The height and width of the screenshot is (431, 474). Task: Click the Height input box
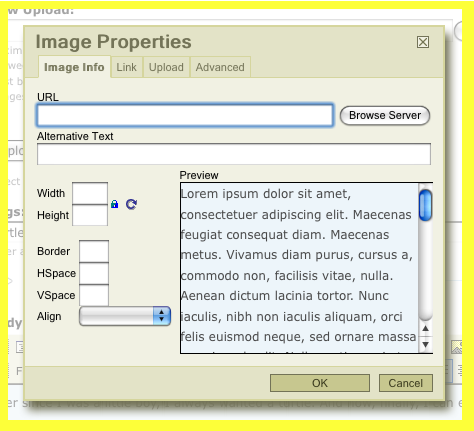click(x=90, y=215)
